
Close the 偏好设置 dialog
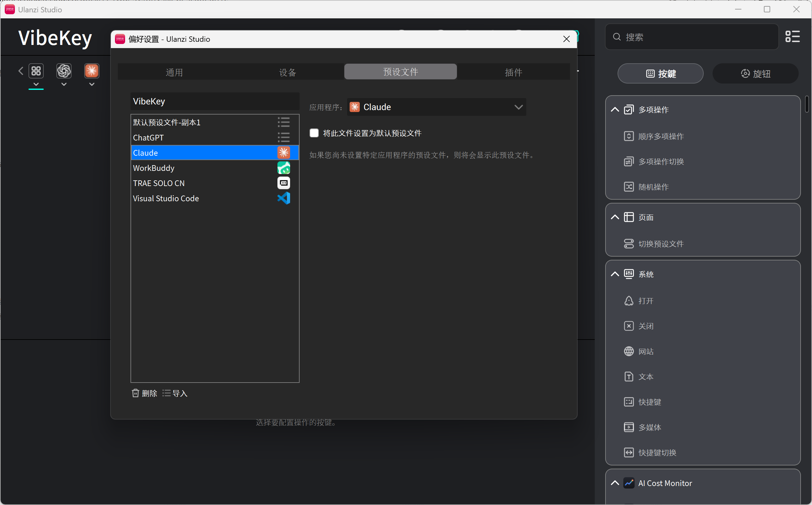coord(566,39)
